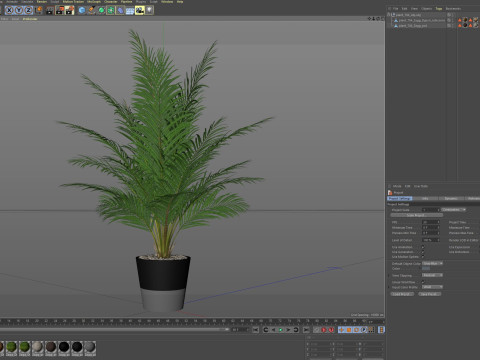
Task: Jump to the previous keyframe
Action: click(x=266, y=330)
